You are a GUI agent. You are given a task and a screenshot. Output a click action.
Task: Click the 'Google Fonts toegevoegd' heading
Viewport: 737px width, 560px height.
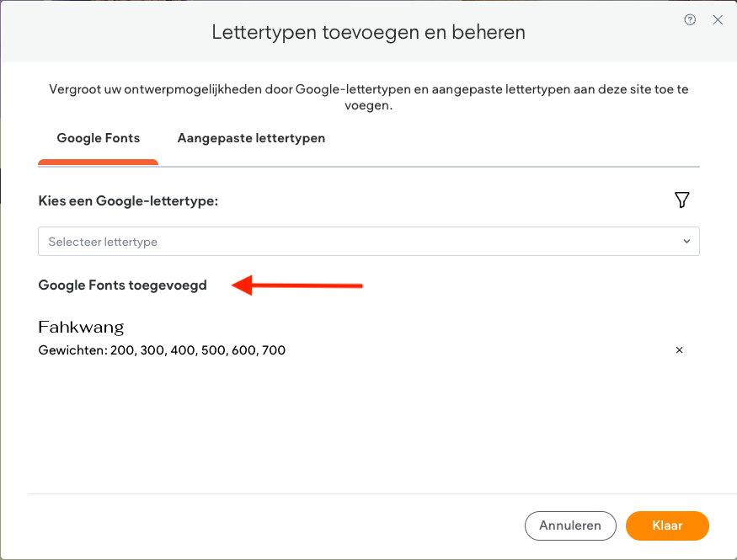point(123,285)
